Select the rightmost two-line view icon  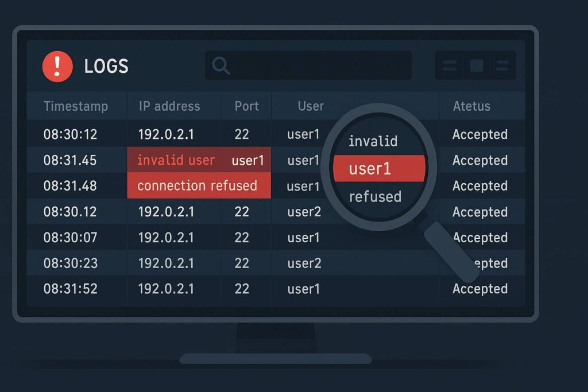coord(502,65)
